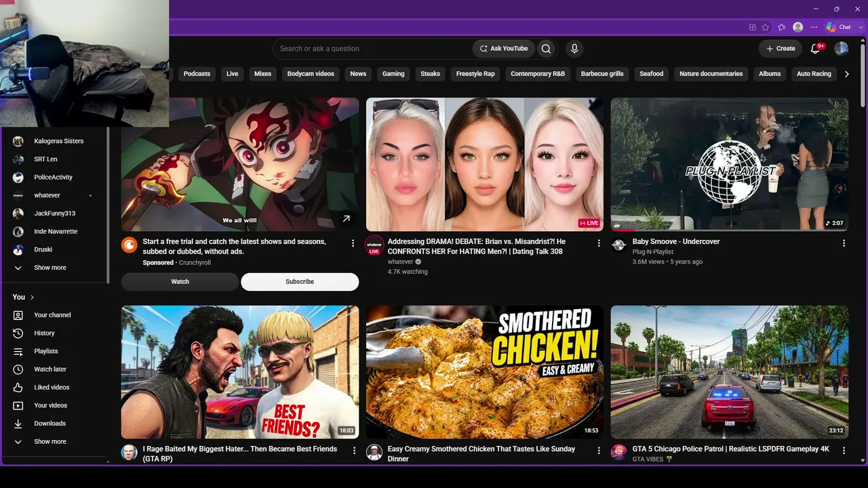Select the Podcasts category chip
The image size is (868, 488).
point(197,74)
